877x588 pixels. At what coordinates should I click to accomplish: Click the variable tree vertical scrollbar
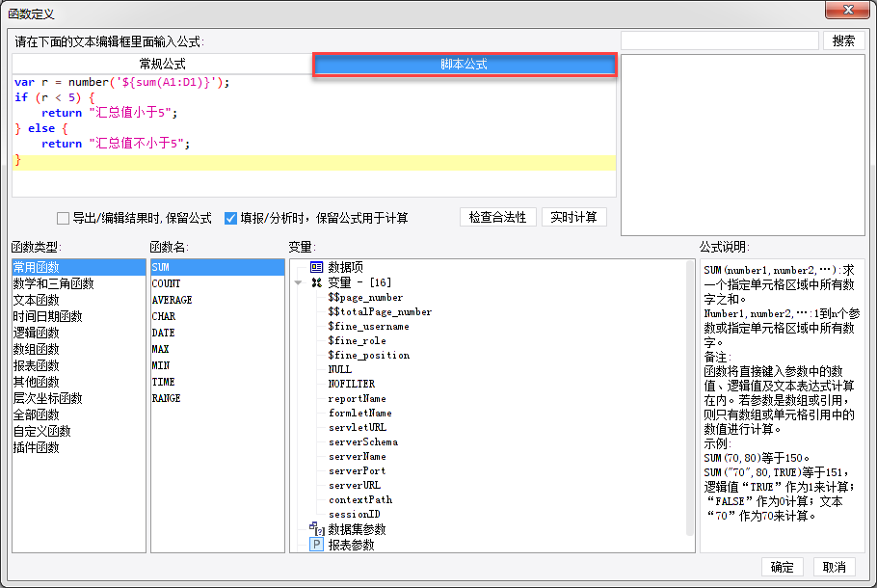coord(690,397)
